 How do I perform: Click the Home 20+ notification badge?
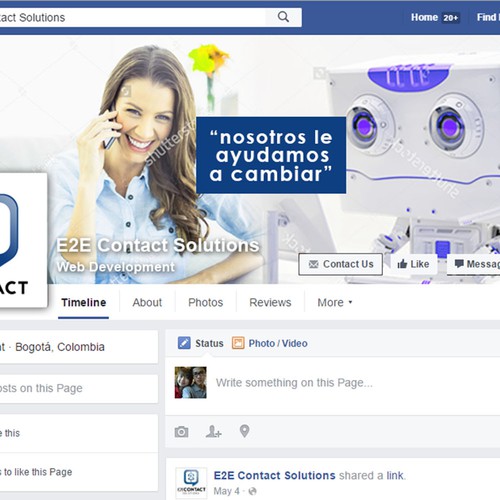click(x=451, y=18)
